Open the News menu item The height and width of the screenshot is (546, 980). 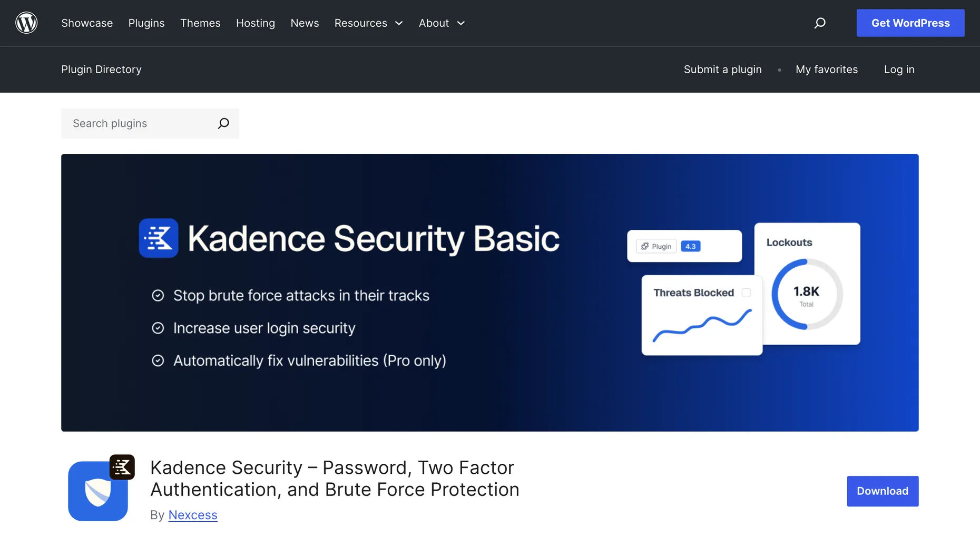pyautogui.click(x=305, y=23)
